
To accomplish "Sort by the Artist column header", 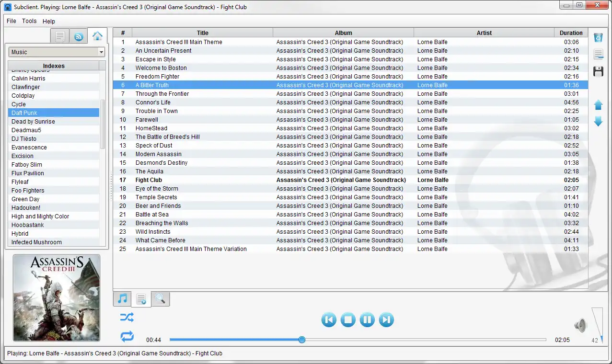I will click(x=484, y=33).
